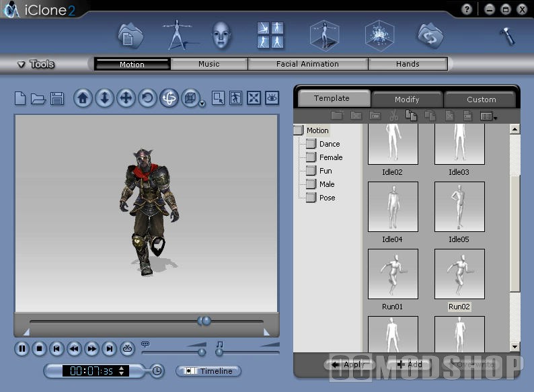
Task: Expand the Tools dropdown triangle
Action: pos(21,65)
